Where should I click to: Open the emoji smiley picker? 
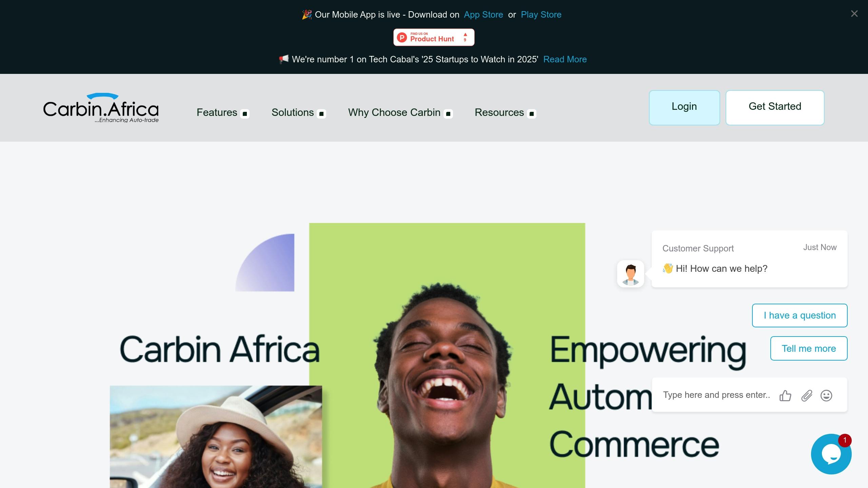click(826, 395)
